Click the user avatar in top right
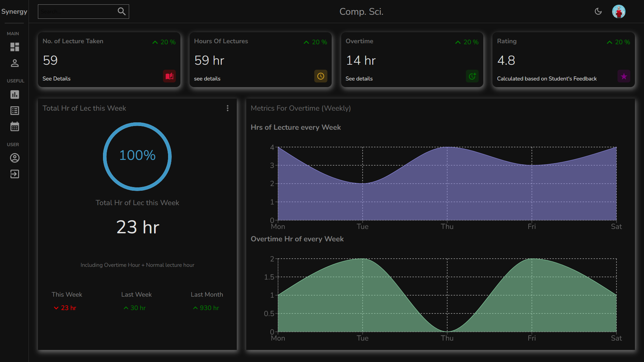The image size is (644, 362). (619, 11)
